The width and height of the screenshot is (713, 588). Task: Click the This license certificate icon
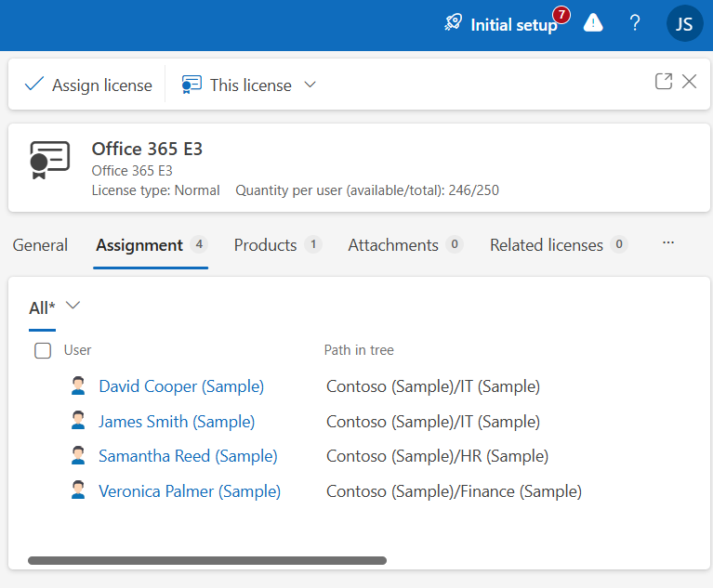pos(191,85)
